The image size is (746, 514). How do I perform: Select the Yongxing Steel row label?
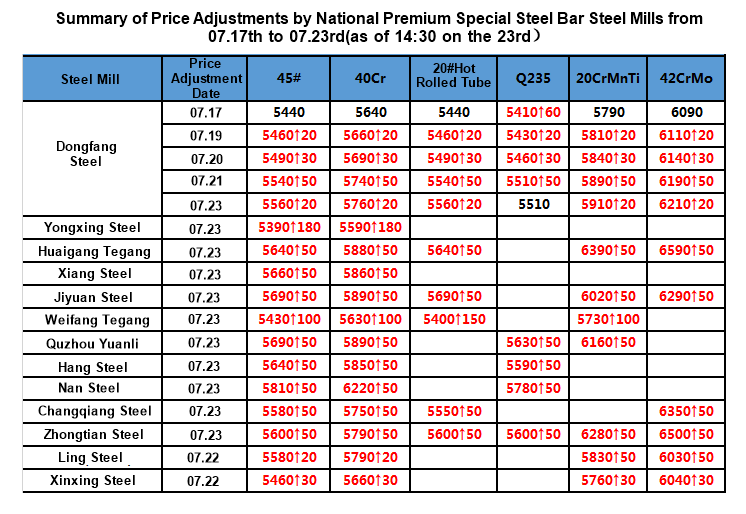pos(92,228)
